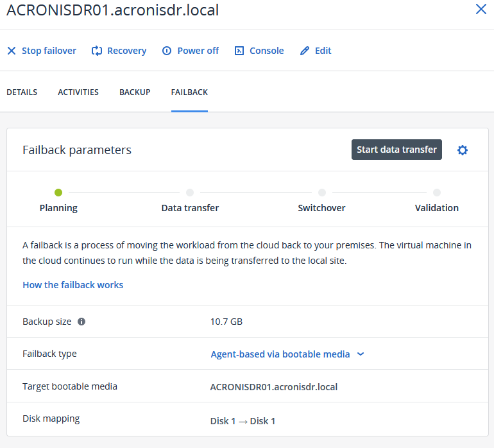Screen dimensions: 494x448
Task: Click the Stop failover X icon
Action: pyautogui.click(x=12, y=51)
